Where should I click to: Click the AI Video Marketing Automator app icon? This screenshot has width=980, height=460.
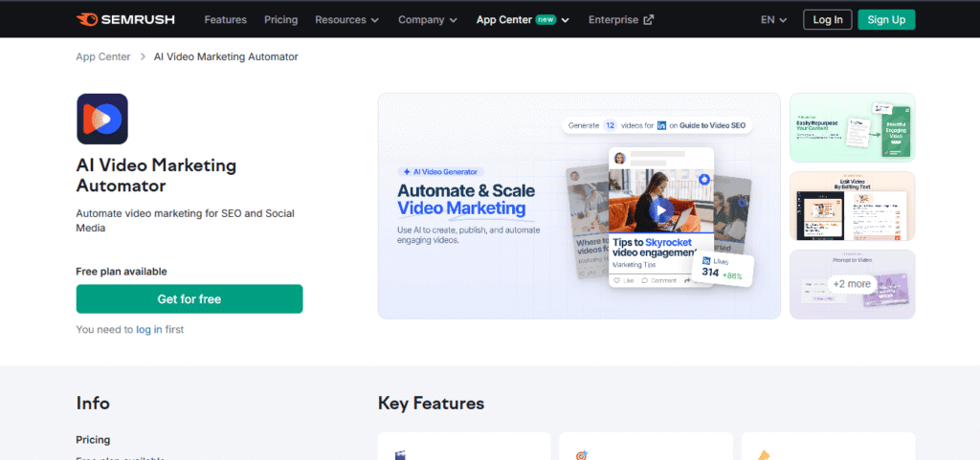(102, 119)
